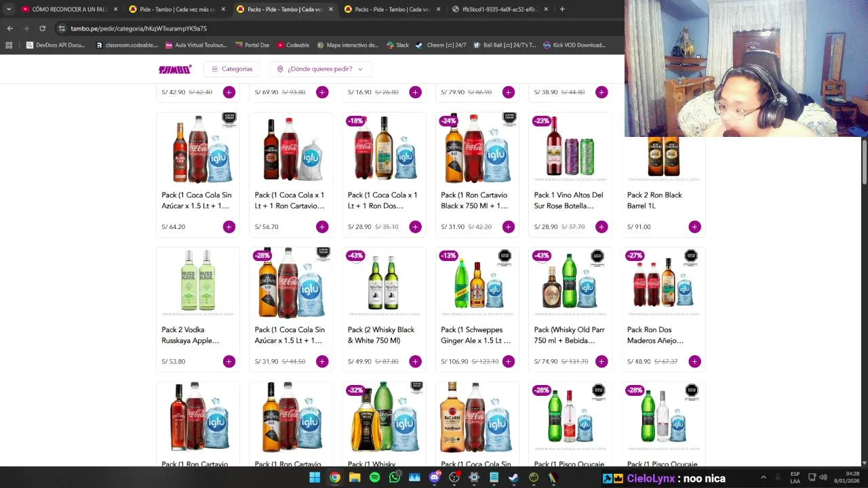Add Pack 2 Vodka Russkaya Apple
The image size is (868, 488).
229,362
